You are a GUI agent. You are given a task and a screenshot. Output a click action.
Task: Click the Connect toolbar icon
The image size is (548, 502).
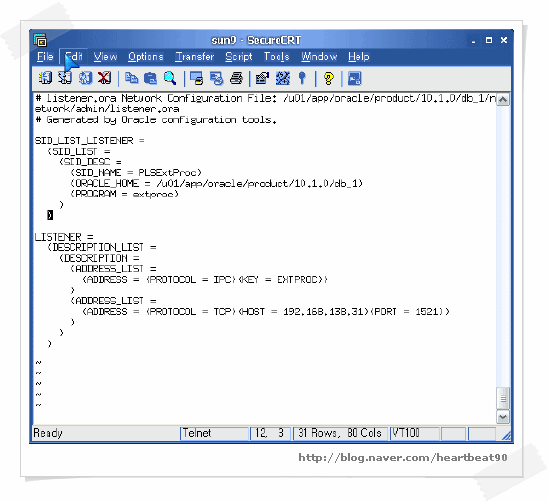coord(45,78)
